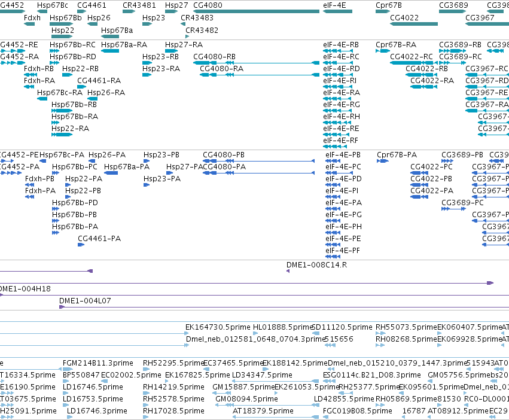This screenshot has width=509, height=420.
Task: Click the CG4080-RA transcript label
Action: [x=222, y=69]
